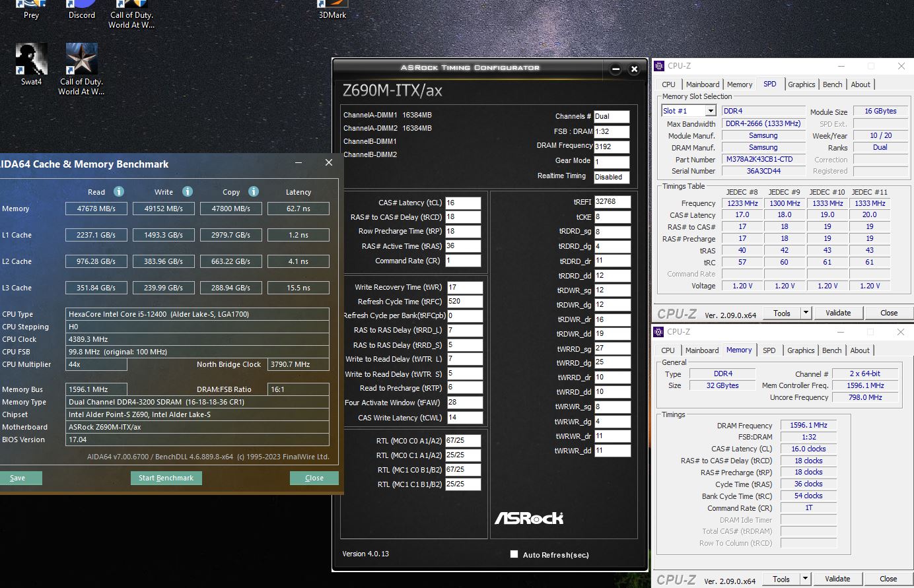
Task: Close the AIDA64 Cache & Memory Benchmark window
Action: (329, 163)
